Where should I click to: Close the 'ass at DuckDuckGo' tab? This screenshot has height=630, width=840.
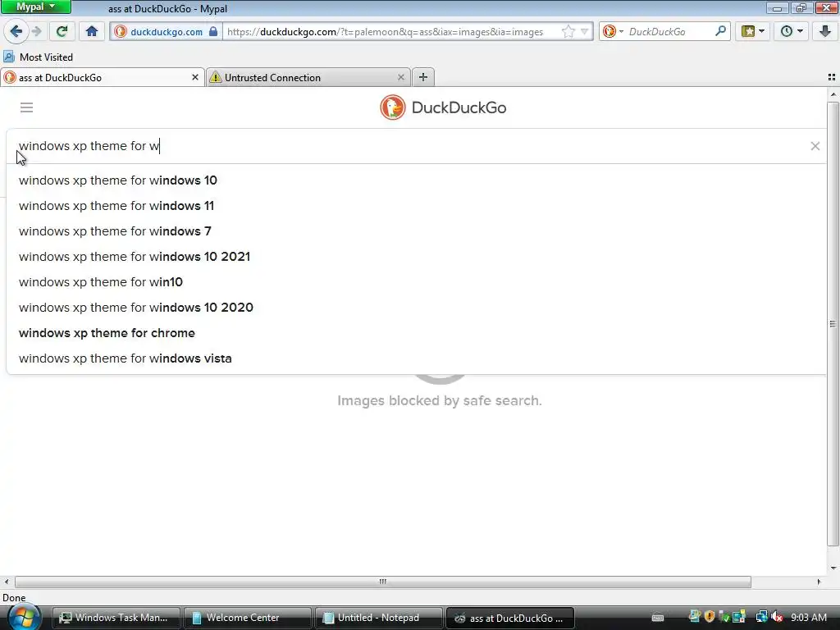(x=195, y=78)
